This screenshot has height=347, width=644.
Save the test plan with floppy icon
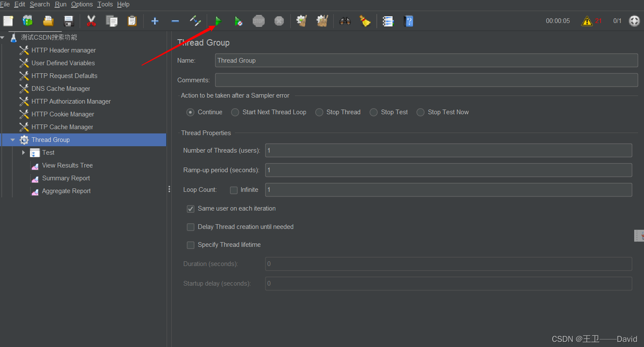(69, 21)
